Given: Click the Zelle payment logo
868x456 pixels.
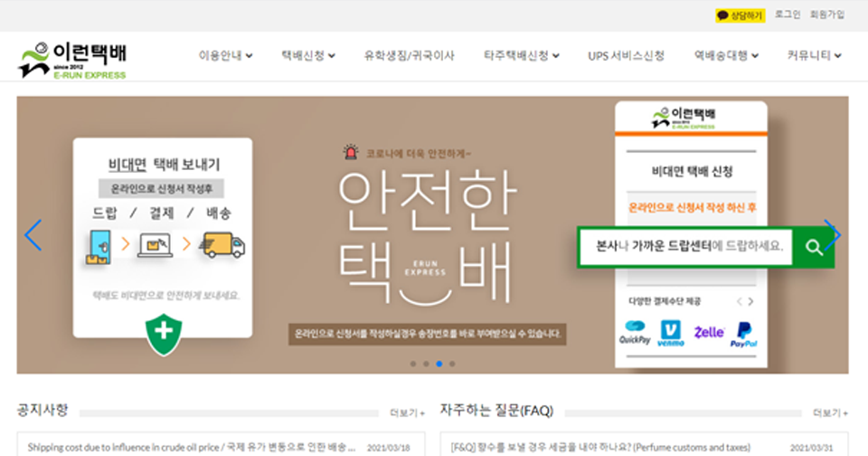Looking at the screenshot, I should pyautogui.click(x=709, y=333).
